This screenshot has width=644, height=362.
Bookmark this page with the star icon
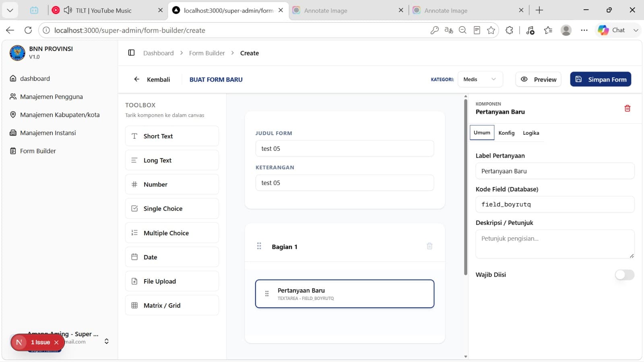[x=491, y=30]
